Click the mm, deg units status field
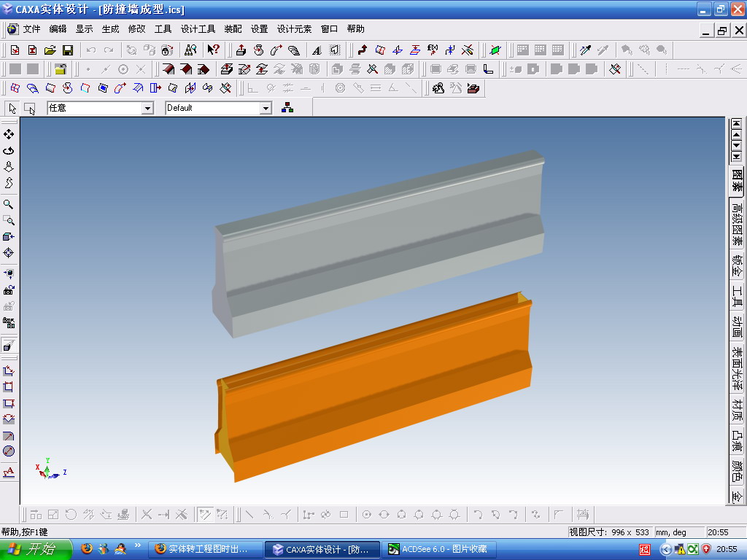The width and height of the screenshot is (747, 560). (678, 532)
